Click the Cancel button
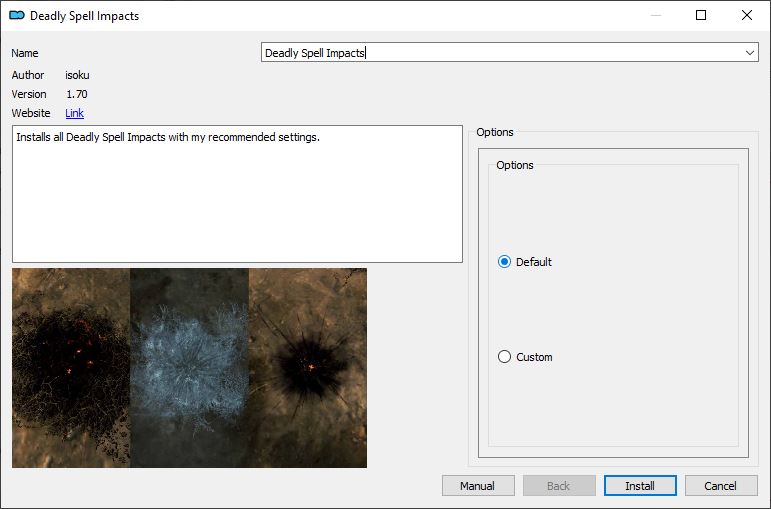 point(721,486)
